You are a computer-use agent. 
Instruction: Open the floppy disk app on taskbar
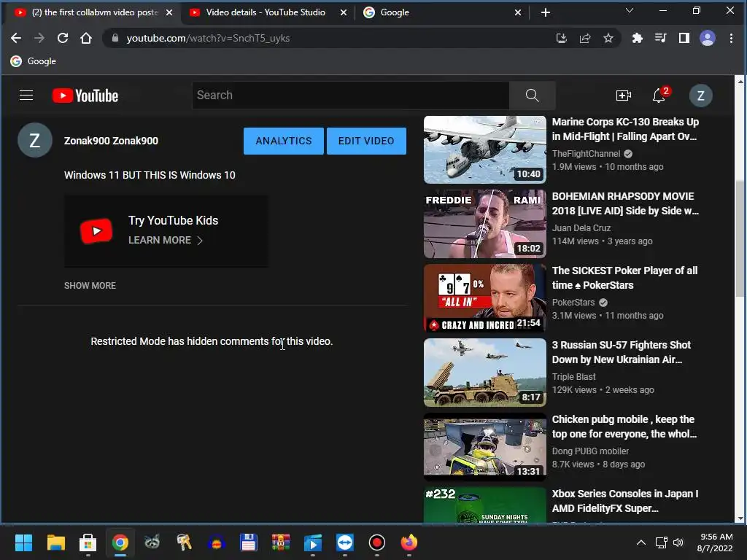pos(248,542)
